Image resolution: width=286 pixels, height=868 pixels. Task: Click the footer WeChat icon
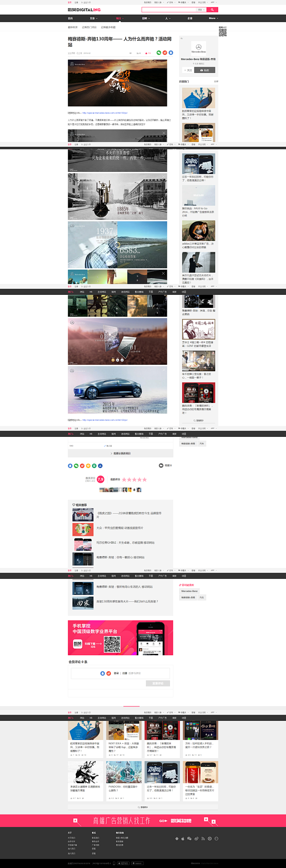tap(190, 838)
